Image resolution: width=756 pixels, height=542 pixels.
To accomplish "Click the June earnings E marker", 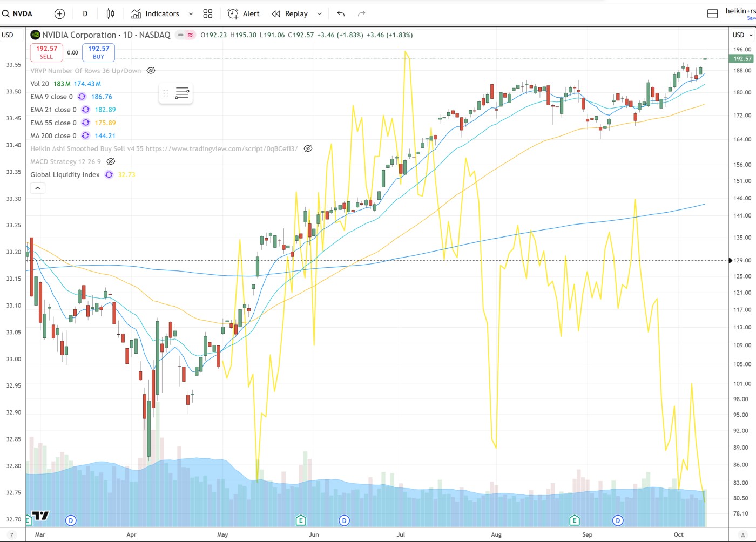I will (301, 520).
